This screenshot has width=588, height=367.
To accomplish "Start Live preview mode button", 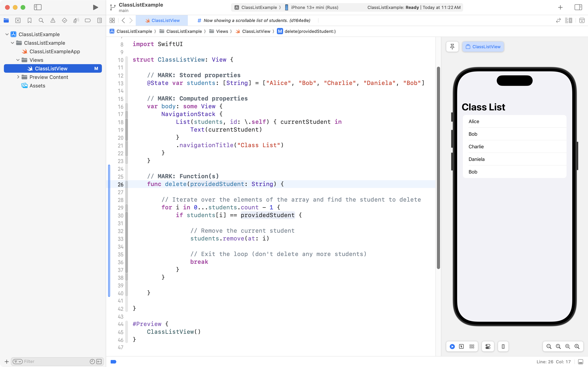I will [x=452, y=346].
